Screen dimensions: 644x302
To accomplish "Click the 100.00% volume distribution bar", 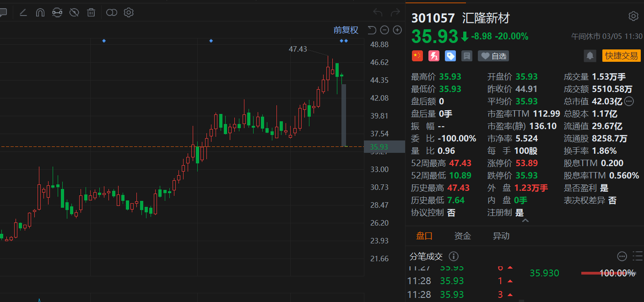I will tap(608, 273).
